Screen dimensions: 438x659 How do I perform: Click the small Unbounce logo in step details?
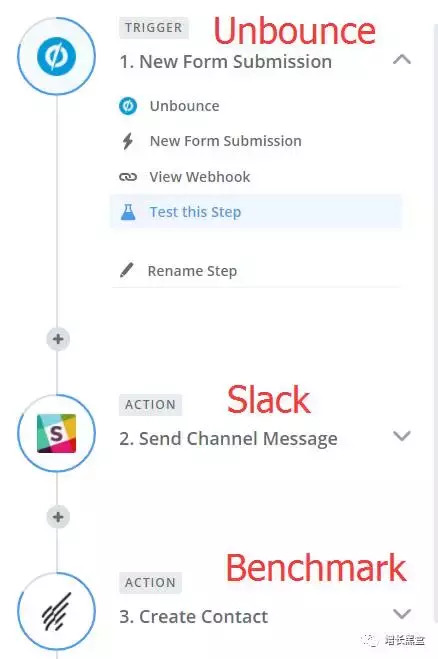[x=128, y=106]
